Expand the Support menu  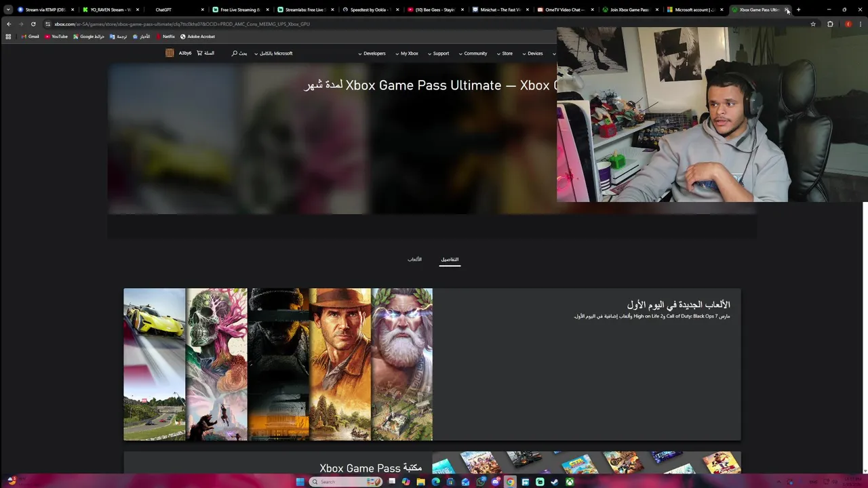[x=438, y=54]
